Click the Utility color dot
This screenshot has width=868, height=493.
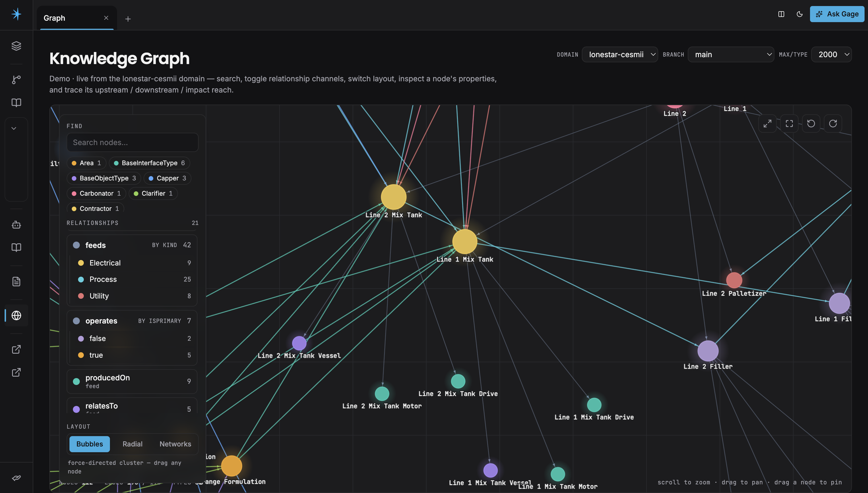pos(81,296)
